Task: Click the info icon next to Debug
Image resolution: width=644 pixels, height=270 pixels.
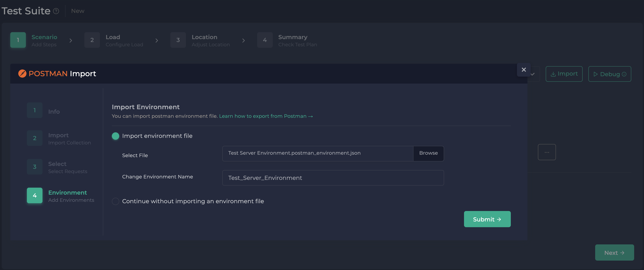Action: tap(625, 74)
